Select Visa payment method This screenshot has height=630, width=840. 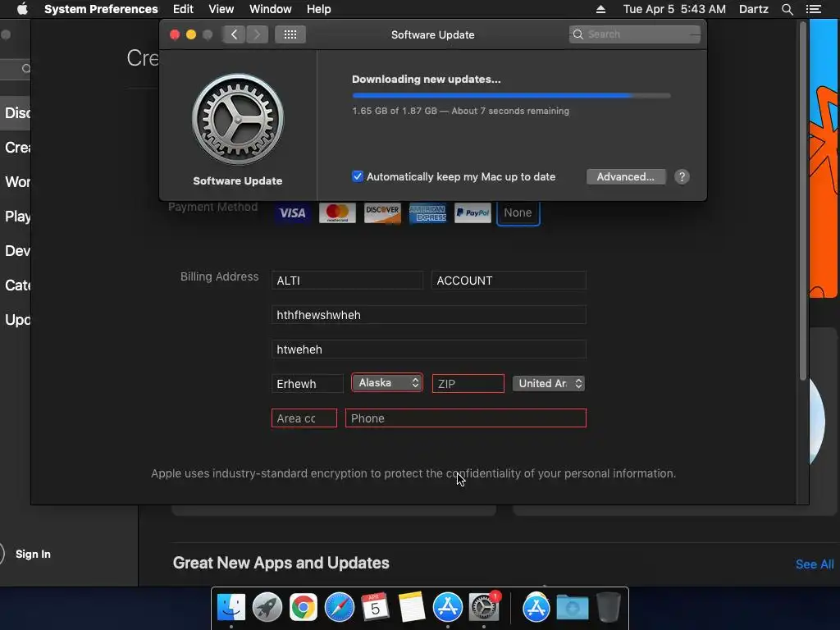pyautogui.click(x=292, y=212)
